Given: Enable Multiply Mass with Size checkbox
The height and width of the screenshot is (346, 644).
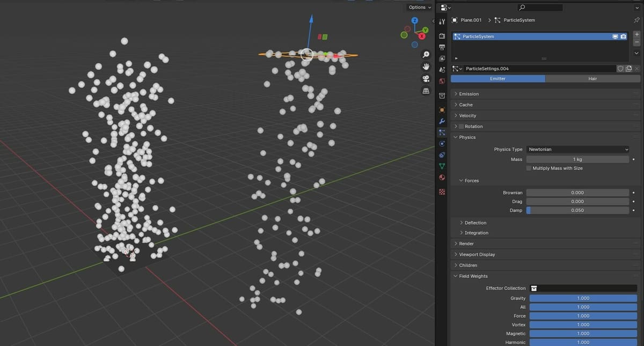Looking at the screenshot, I should [x=529, y=168].
